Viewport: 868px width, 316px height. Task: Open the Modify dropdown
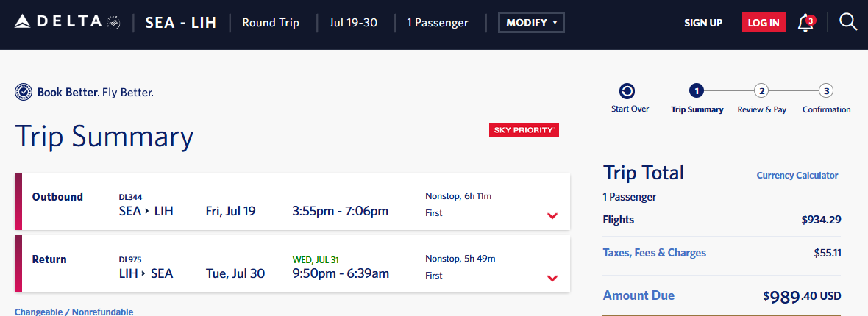click(532, 23)
